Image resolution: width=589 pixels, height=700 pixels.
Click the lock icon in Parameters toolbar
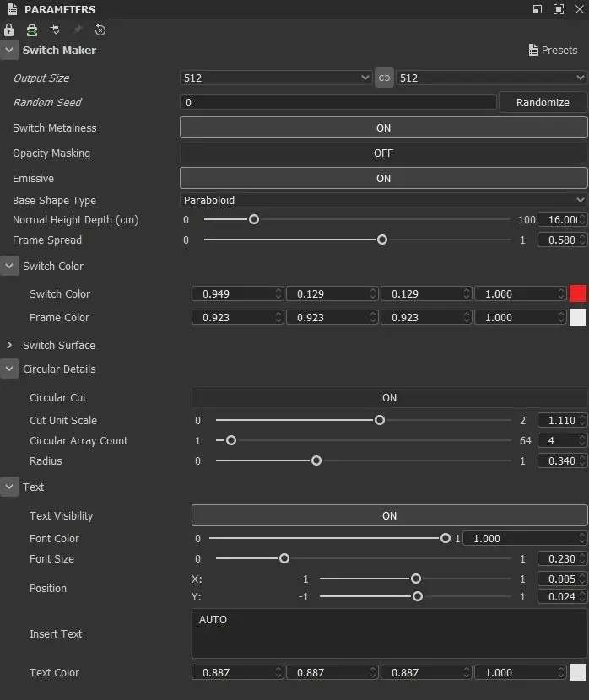(9, 30)
